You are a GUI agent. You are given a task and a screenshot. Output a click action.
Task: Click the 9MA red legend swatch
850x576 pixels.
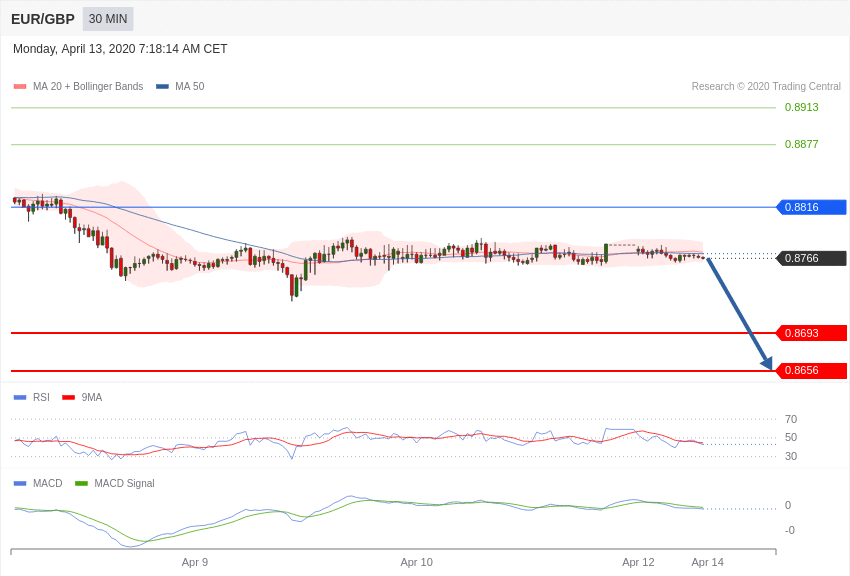point(68,397)
